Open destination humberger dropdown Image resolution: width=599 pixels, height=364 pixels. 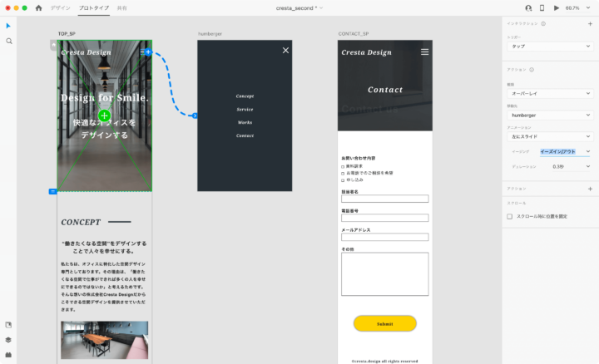pyautogui.click(x=551, y=116)
